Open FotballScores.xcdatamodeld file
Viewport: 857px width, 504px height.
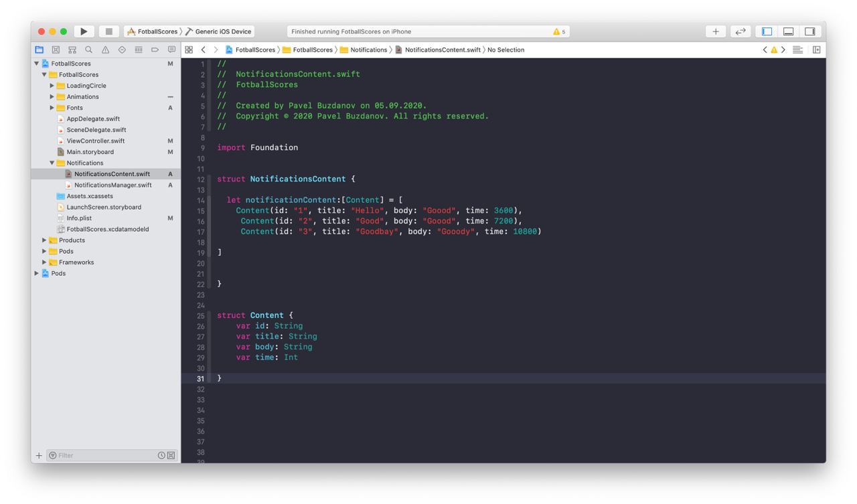[108, 229]
